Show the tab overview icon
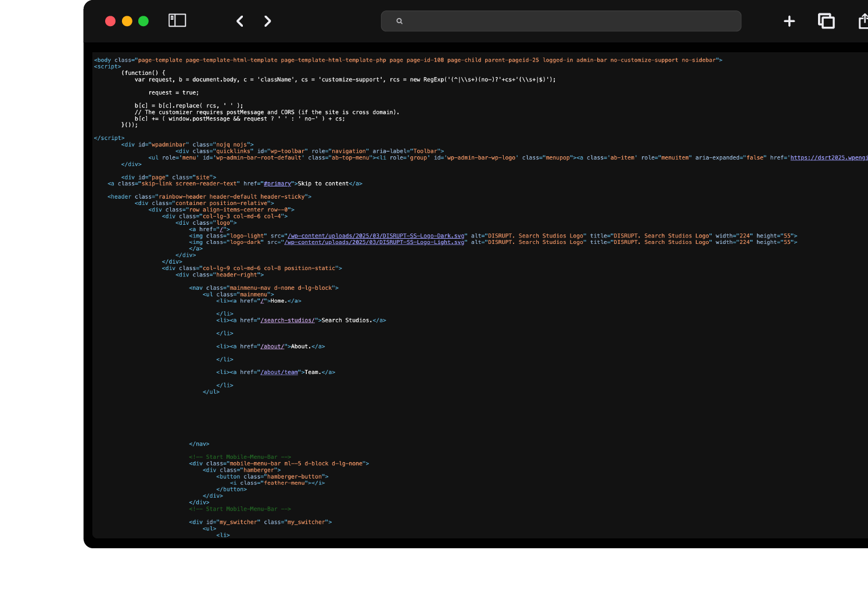 pos(826,21)
